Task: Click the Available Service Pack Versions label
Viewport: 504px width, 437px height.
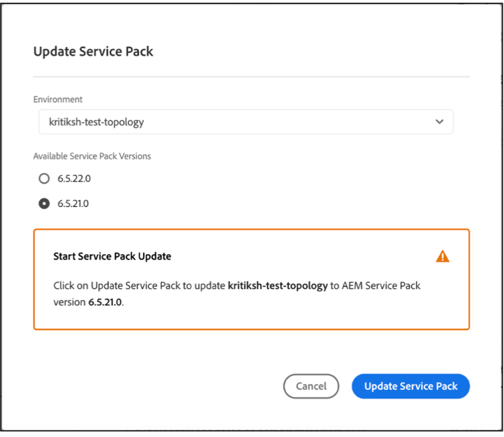Action: pos(92,156)
